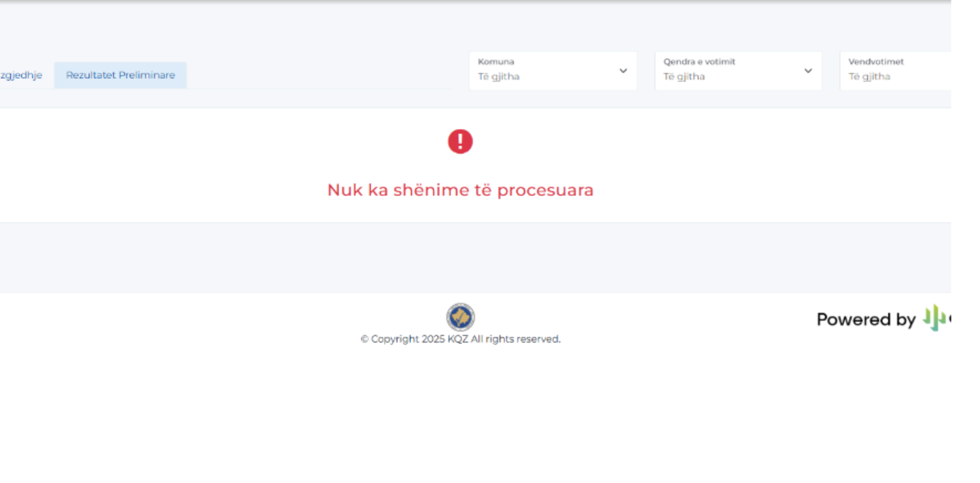Click the "Të gjitha" value under Komuna

tap(498, 76)
